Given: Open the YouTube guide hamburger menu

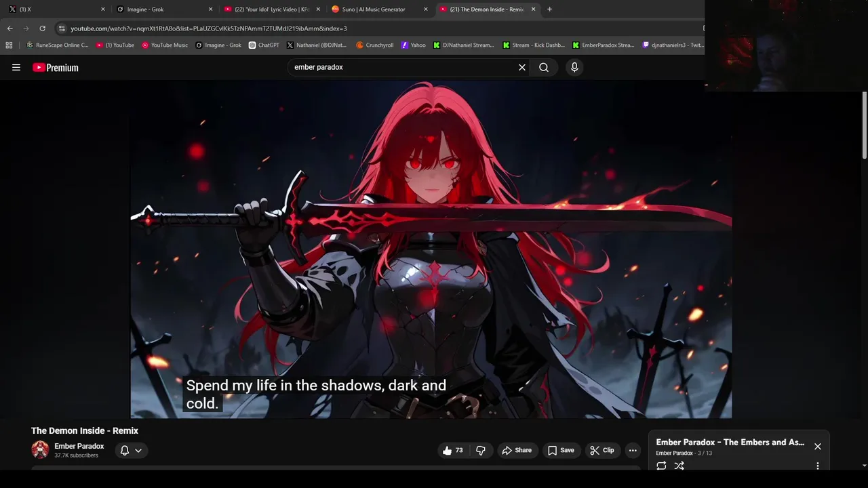Looking at the screenshot, I should [x=16, y=67].
